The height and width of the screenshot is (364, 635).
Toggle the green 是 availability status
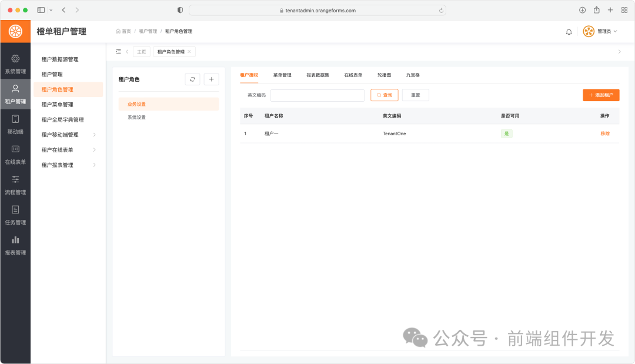point(506,133)
